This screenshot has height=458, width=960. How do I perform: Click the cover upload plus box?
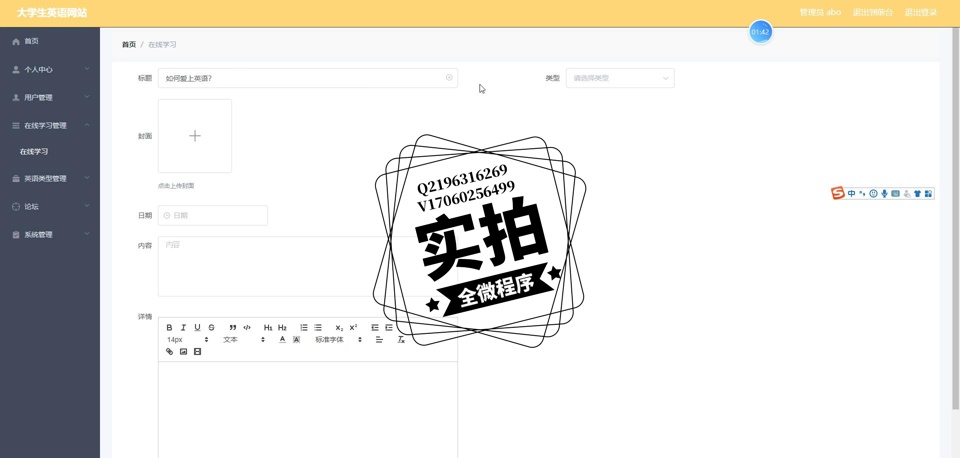point(195,136)
